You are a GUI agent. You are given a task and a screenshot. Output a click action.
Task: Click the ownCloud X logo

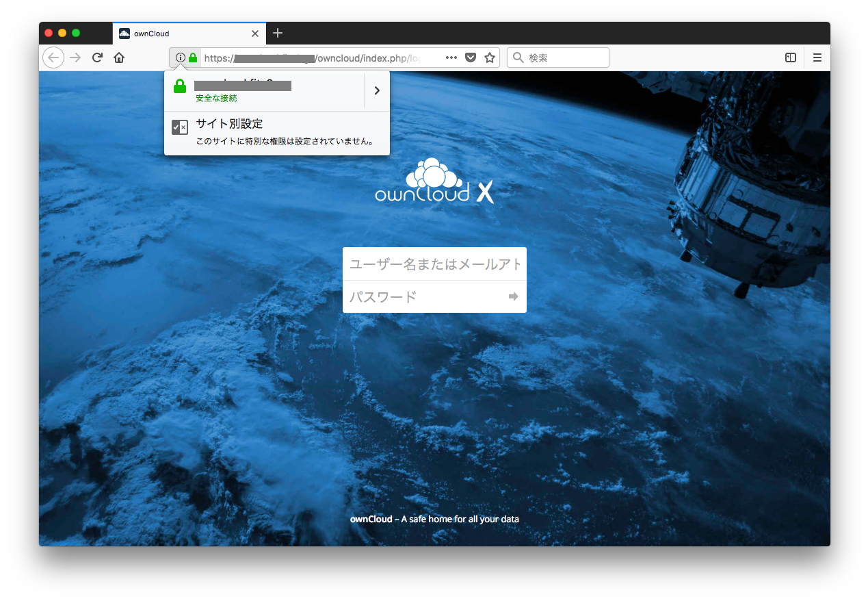click(434, 181)
